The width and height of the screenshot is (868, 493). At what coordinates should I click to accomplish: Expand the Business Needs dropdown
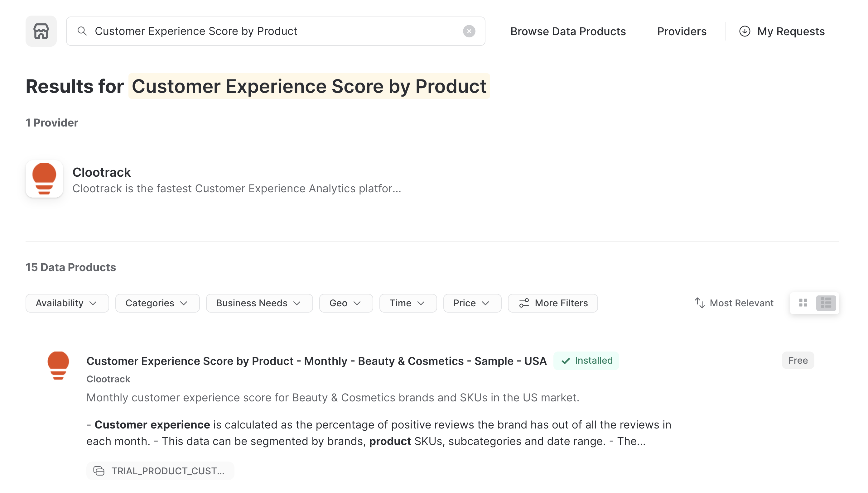click(259, 303)
